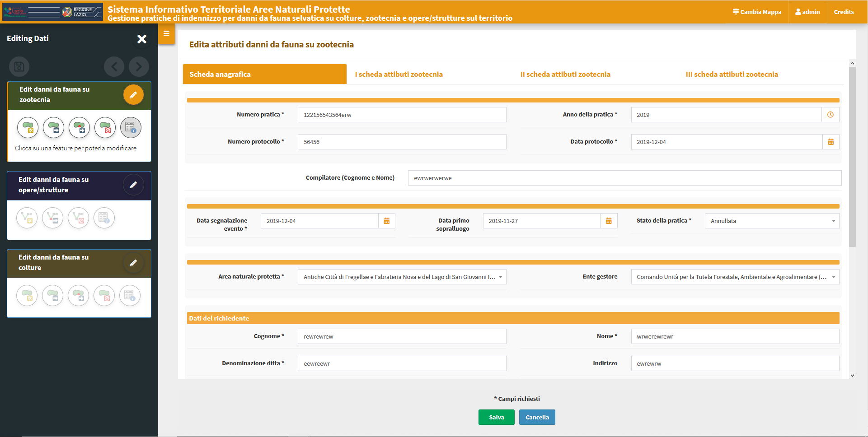
Task: Open the Ente gestore dropdown
Action: (735, 277)
